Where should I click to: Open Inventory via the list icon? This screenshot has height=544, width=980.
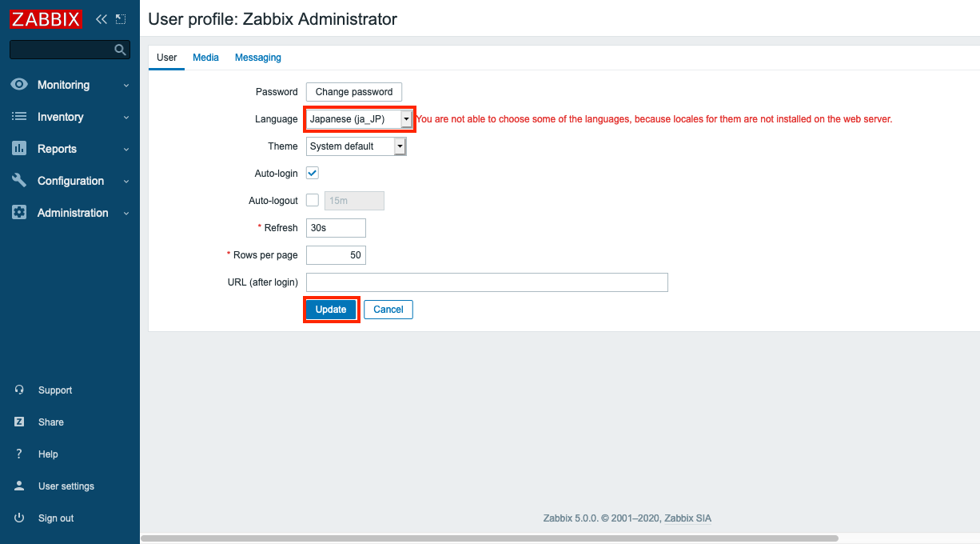click(20, 117)
